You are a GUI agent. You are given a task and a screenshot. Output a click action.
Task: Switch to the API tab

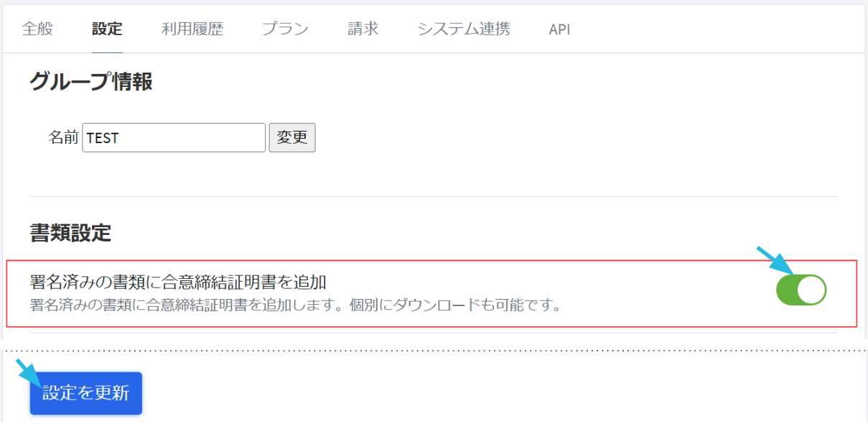click(559, 30)
